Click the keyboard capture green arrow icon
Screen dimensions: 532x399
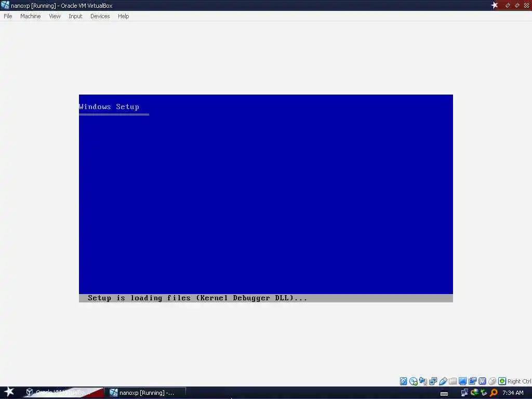[x=502, y=381]
